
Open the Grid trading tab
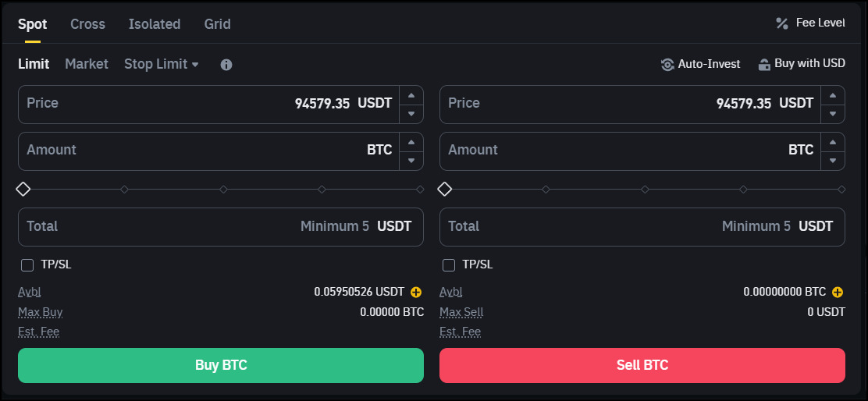(x=217, y=24)
